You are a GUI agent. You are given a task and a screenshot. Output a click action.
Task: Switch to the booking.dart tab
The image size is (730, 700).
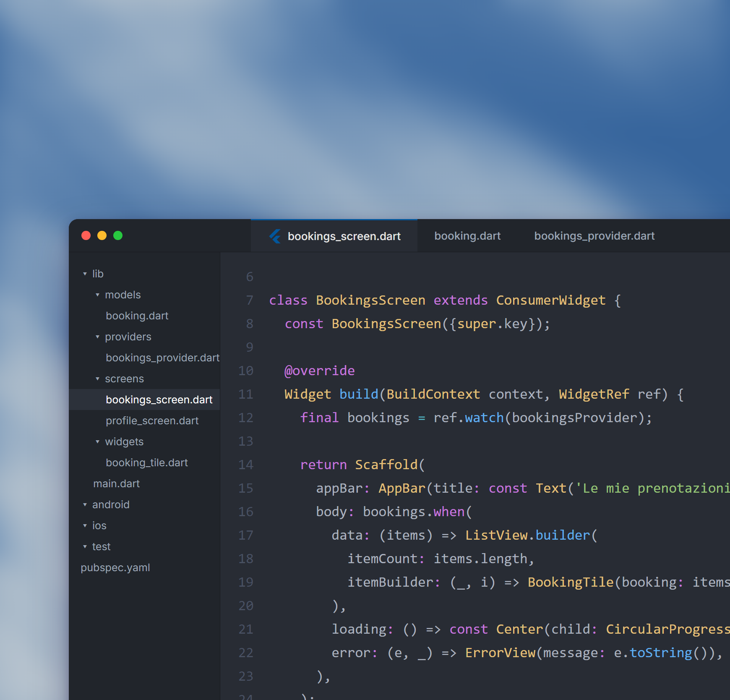click(x=467, y=236)
